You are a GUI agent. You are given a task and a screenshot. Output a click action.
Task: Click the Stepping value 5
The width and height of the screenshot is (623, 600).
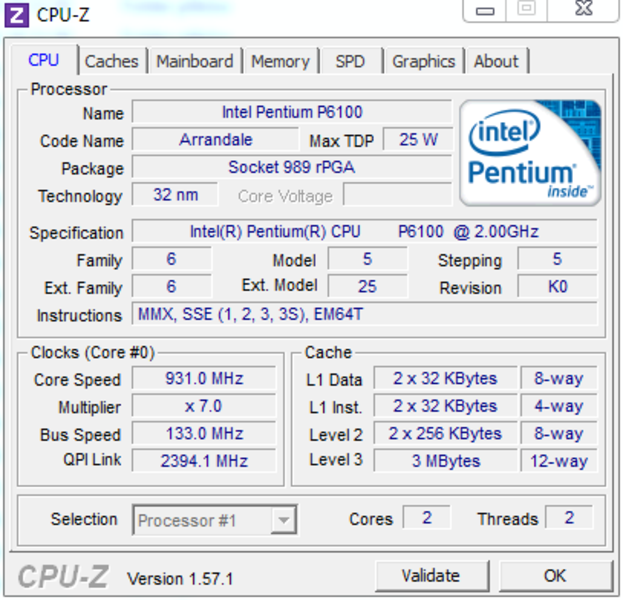(x=557, y=259)
